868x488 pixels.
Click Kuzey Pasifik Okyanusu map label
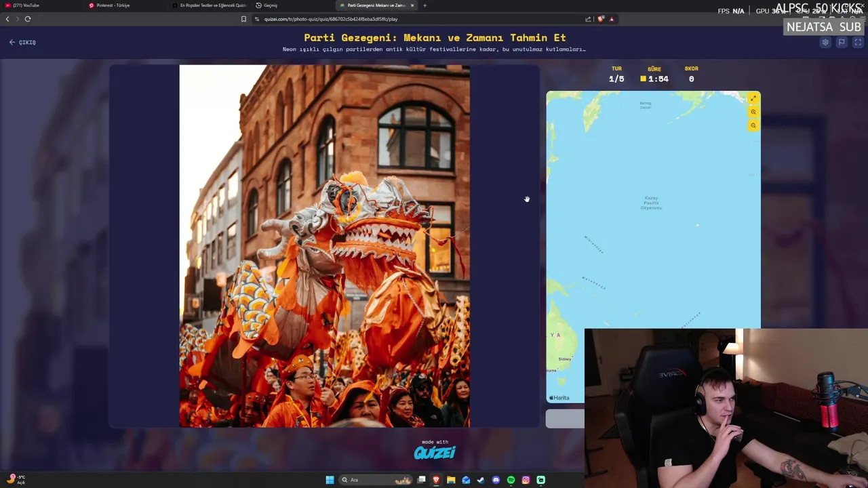[651, 203]
